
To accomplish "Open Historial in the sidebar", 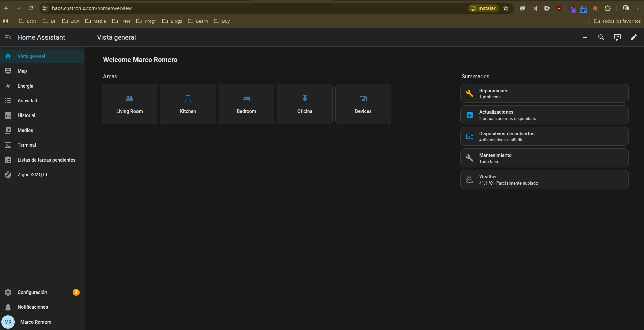I will (x=42, y=115).
